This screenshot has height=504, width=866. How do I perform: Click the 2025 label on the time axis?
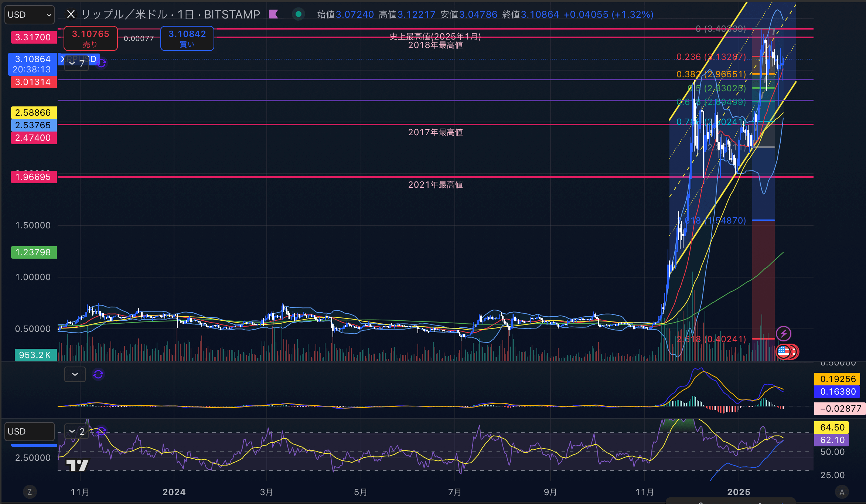[739, 492]
